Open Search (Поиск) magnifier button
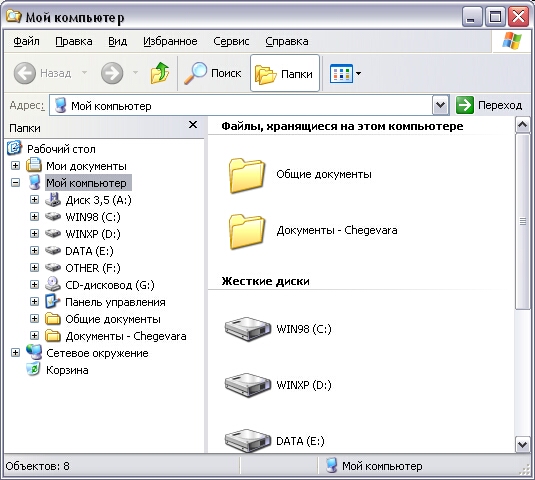This screenshot has height=480, width=535. click(213, 73)
